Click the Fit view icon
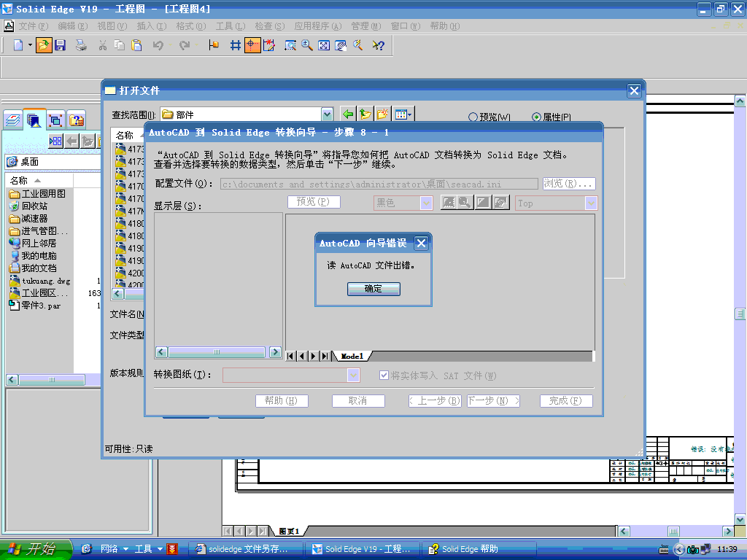747x560 pixels. pos(324,45)
